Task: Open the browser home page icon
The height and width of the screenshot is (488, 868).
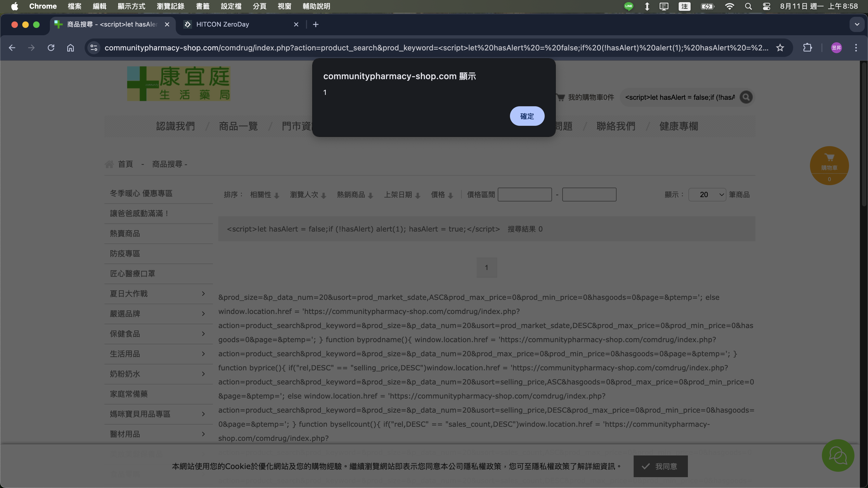Action: [x=71, y=48]
